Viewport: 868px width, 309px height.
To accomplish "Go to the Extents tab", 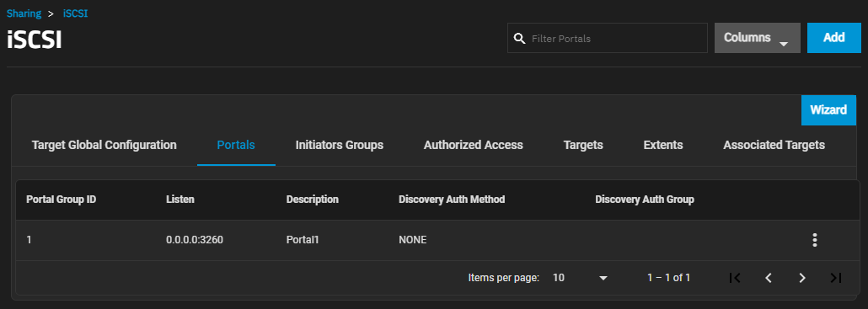I will pyautogui.click(x=663, y=145).
